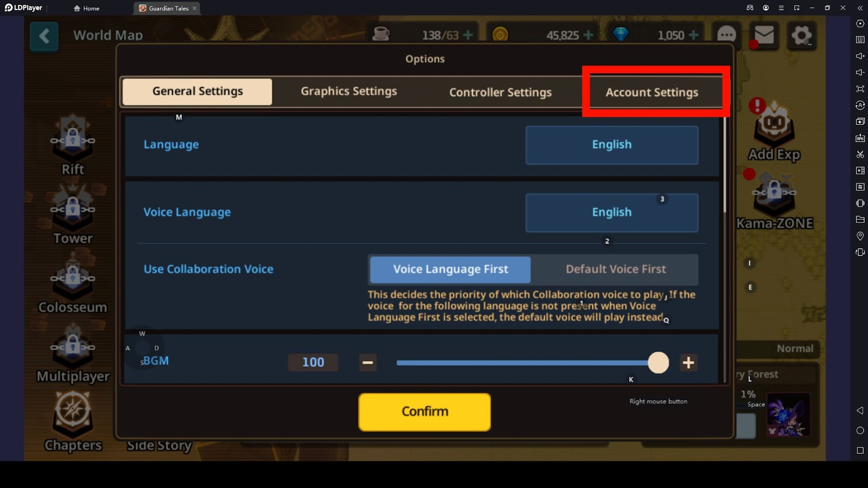868x488 pixels.
Task: Open the Voice Language English selector
Action: pos(611,213)
